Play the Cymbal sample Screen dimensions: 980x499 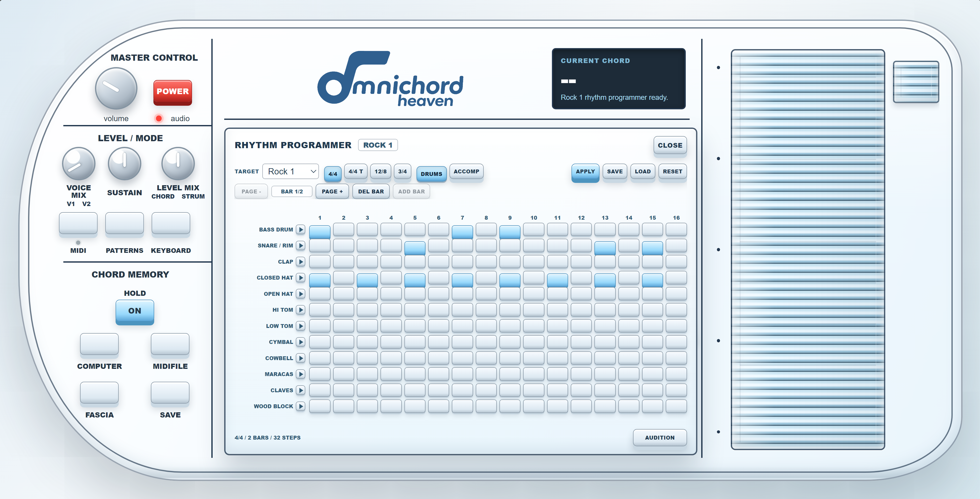pyautogui.click(x=301, y=342)
